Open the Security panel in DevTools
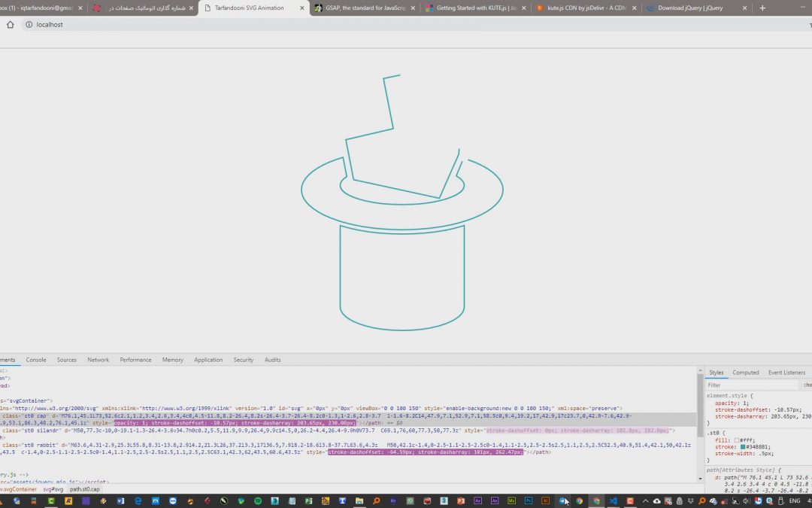 244,360
